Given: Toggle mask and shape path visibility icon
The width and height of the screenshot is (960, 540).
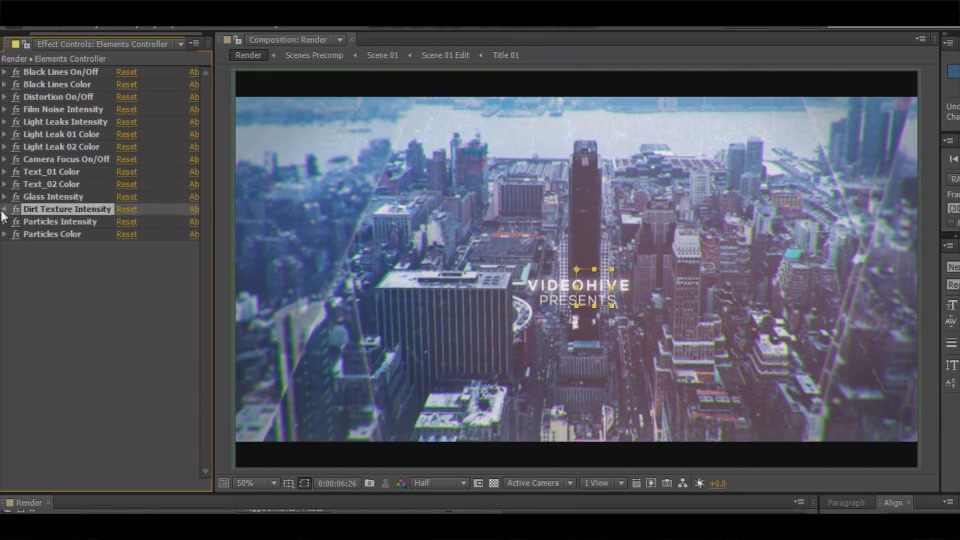Looking at the screenshot, I should (304, 483).
